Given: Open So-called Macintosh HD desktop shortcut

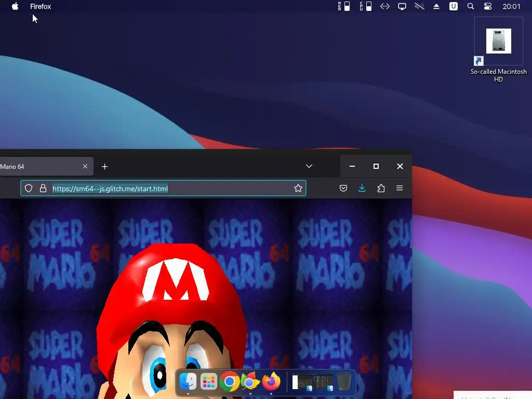Looking at the screenshot, I should coord(498,50).
